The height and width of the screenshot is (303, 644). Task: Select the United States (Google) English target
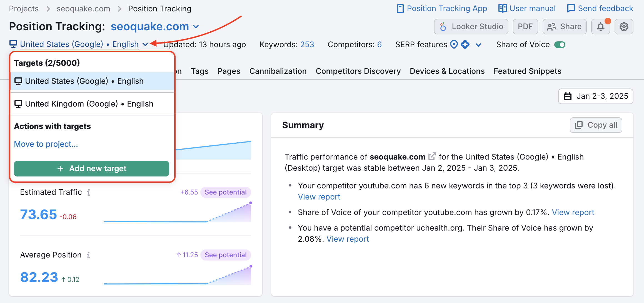84,81
